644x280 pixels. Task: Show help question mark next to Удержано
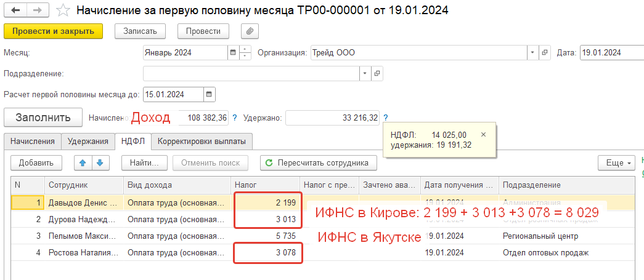point(386,118)
